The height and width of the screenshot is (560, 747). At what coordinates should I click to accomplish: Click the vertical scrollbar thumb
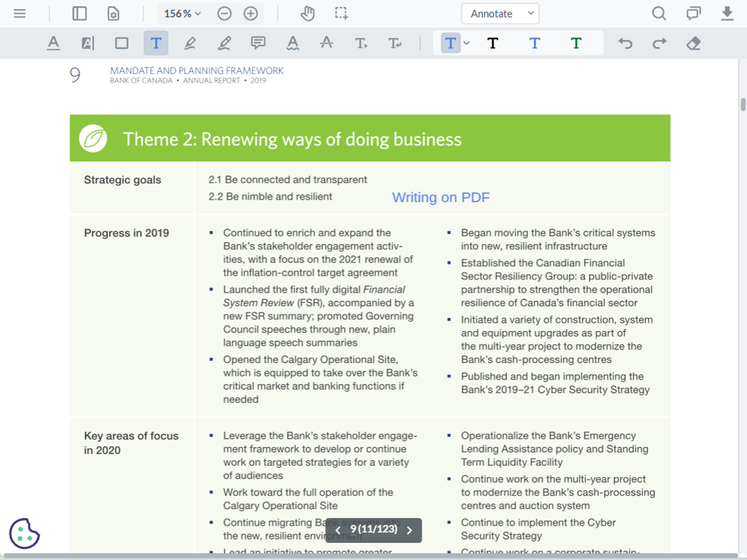pyautogui.click(x=743, y=105)
